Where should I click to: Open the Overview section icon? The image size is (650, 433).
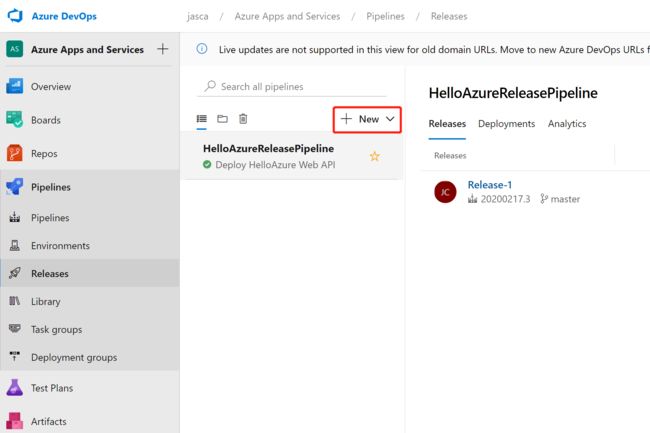click(x=15, y=86)
